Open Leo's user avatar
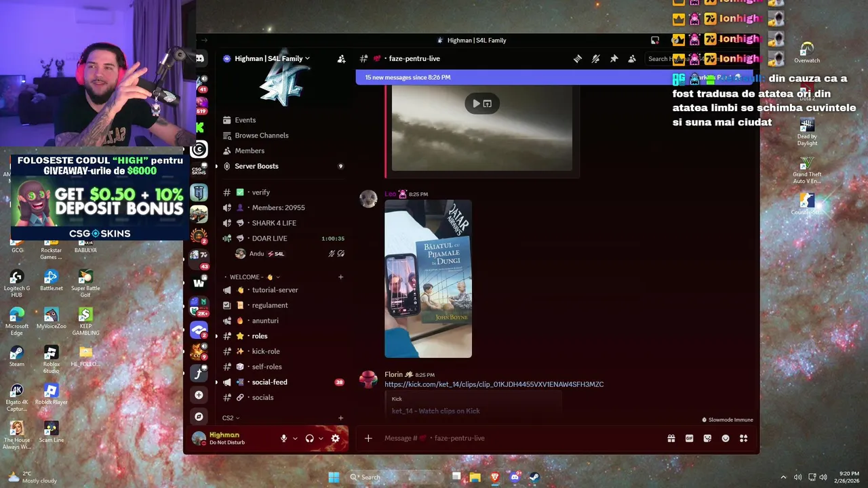Image resolution: width=868 pixels, height=488 pixels. (x=368, y=199)
